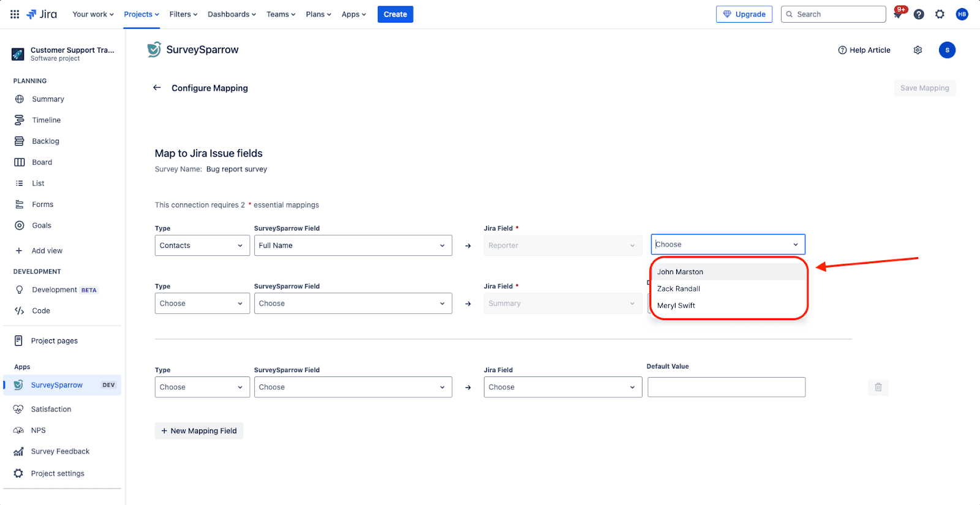
Task: Click the SurveySparrow settings gear icon
Action: 918,50
